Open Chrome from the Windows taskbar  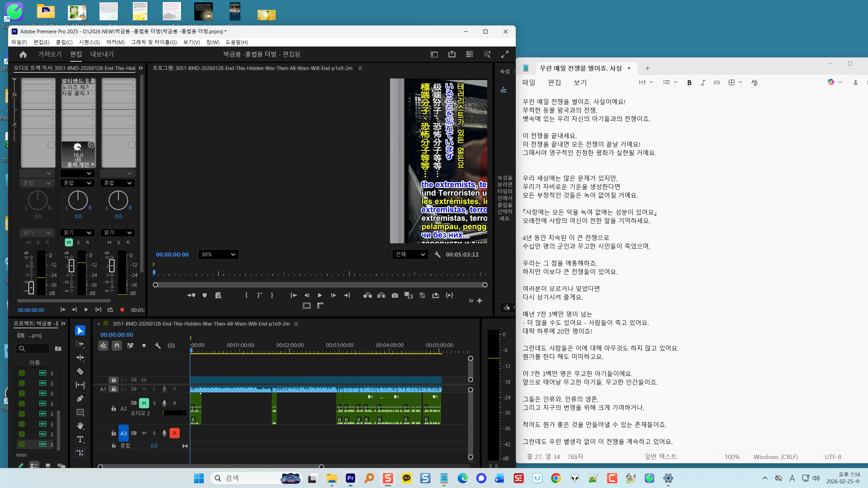click(x=556, y=478)
